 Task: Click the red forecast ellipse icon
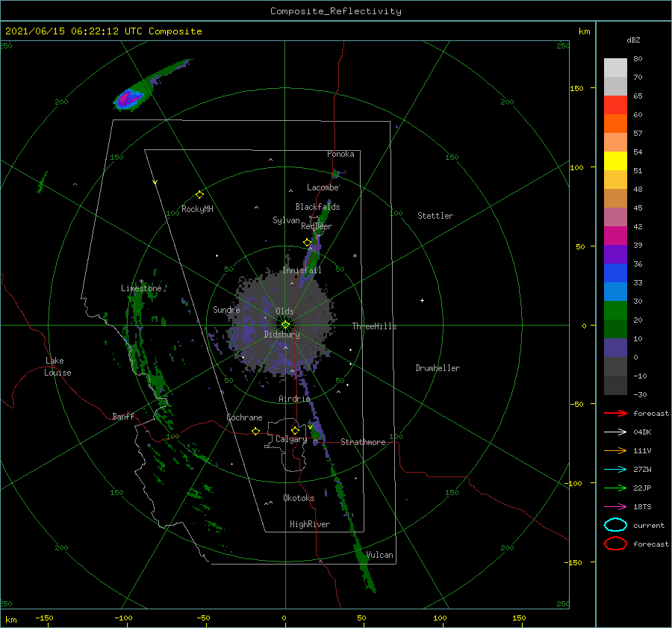(615, 544)
